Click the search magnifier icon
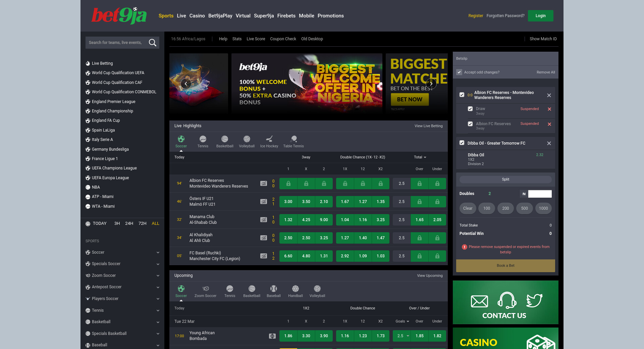This screenshot has height=349, width=644. (153, 43)
